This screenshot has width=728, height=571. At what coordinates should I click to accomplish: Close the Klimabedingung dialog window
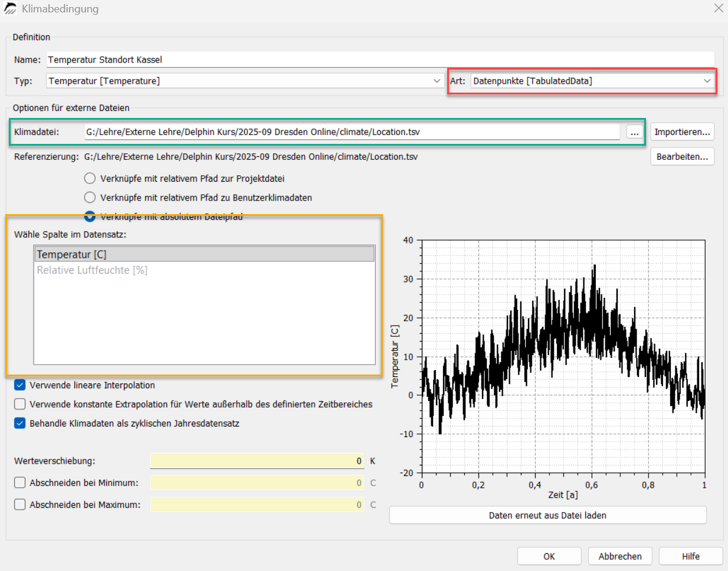pos(718,8)
